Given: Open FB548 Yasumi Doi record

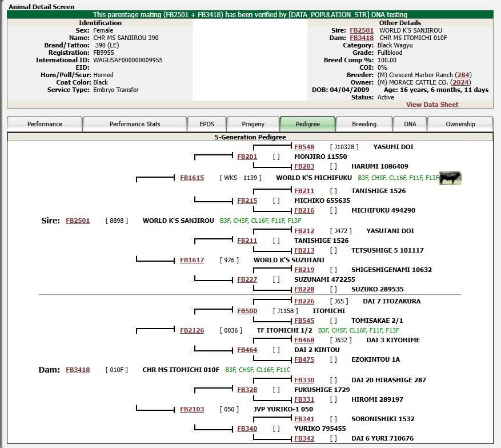Looking at the screenshot, I should pos(304,147).
